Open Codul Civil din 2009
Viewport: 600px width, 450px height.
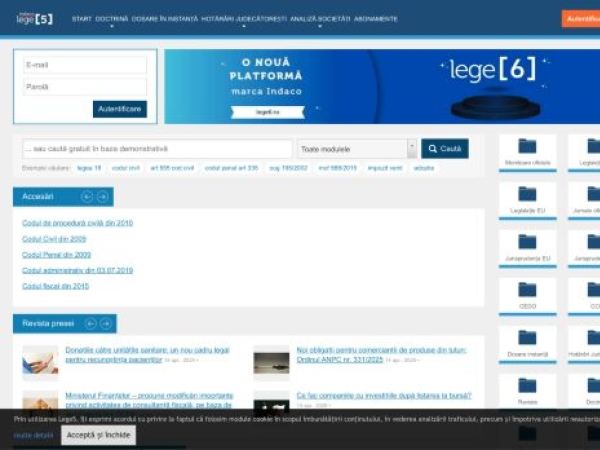tap(54, 239)
